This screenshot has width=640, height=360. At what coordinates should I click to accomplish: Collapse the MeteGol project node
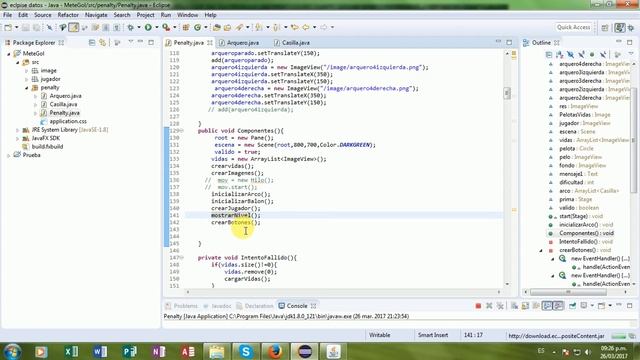[x=9, y=54]
